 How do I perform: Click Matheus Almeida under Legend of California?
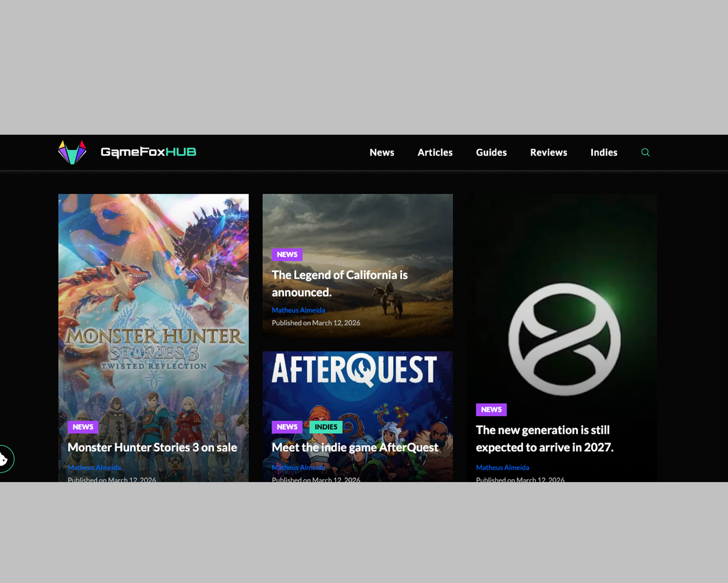[298, 310]
